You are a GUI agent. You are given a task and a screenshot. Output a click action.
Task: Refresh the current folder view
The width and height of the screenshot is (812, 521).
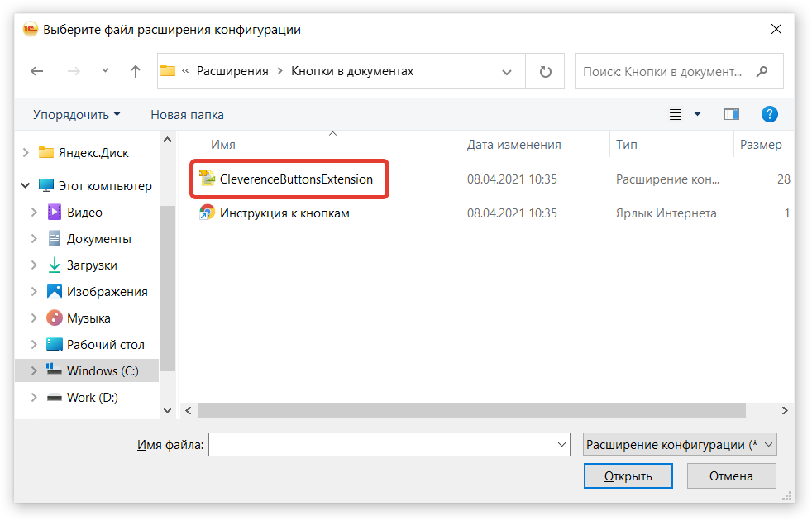tap(545, 72)
